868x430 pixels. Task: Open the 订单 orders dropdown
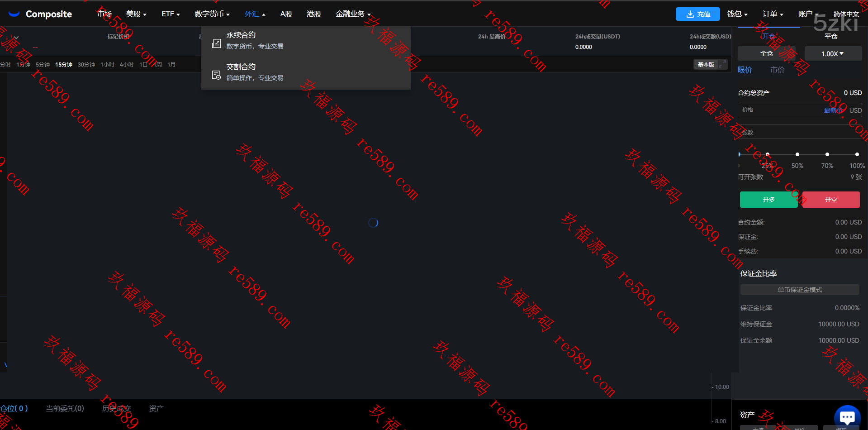(773, 14)
